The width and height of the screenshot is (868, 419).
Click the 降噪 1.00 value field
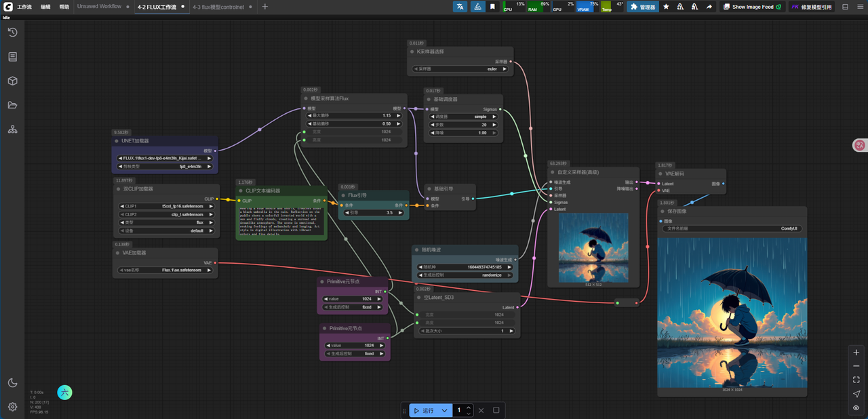[x=462, y=133]
